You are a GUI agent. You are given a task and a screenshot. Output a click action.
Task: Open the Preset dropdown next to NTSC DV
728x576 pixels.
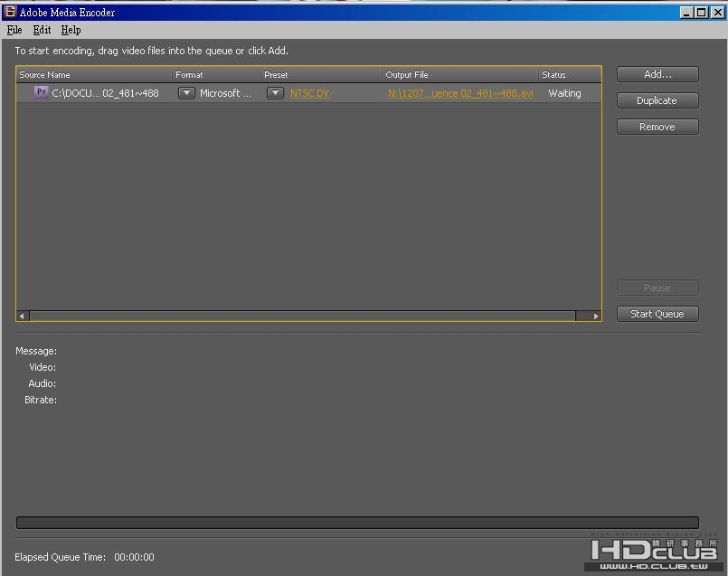[x=275, y=93]
